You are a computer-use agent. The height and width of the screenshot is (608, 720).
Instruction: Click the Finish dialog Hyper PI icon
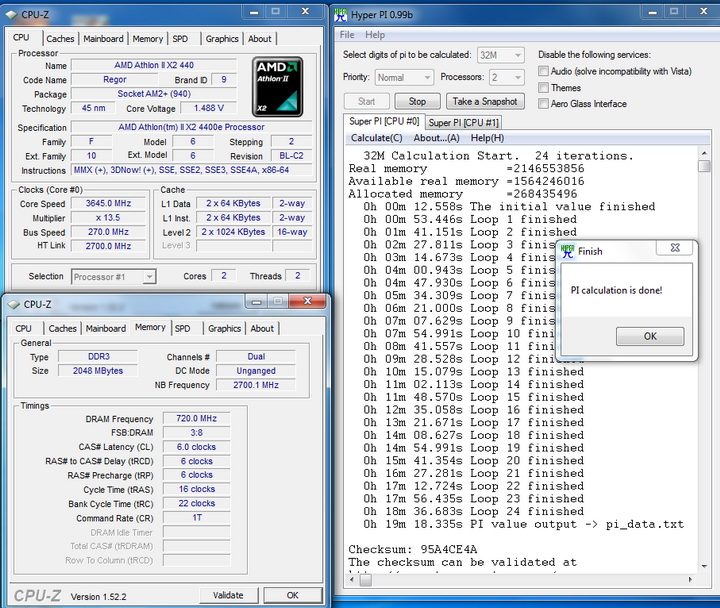pyautogui.click(x=568, y=251)
